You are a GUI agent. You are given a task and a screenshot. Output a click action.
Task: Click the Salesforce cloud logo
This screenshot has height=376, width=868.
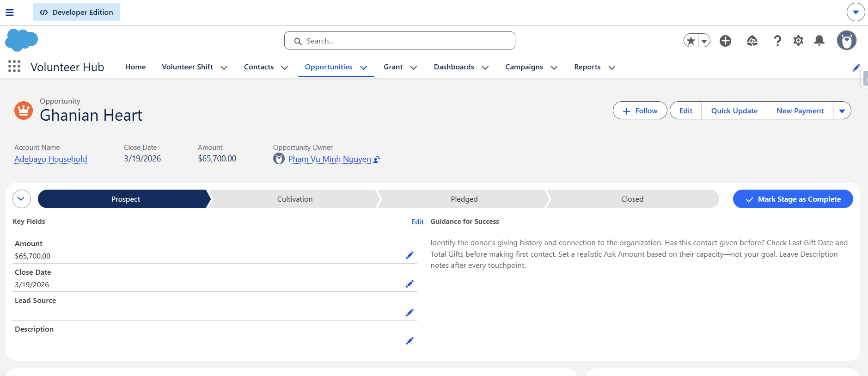[x=21, y=40]
